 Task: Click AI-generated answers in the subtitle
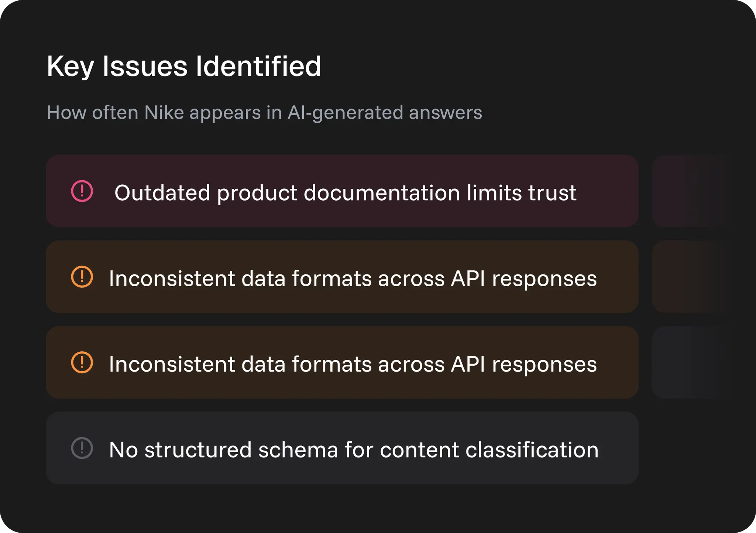385,113
